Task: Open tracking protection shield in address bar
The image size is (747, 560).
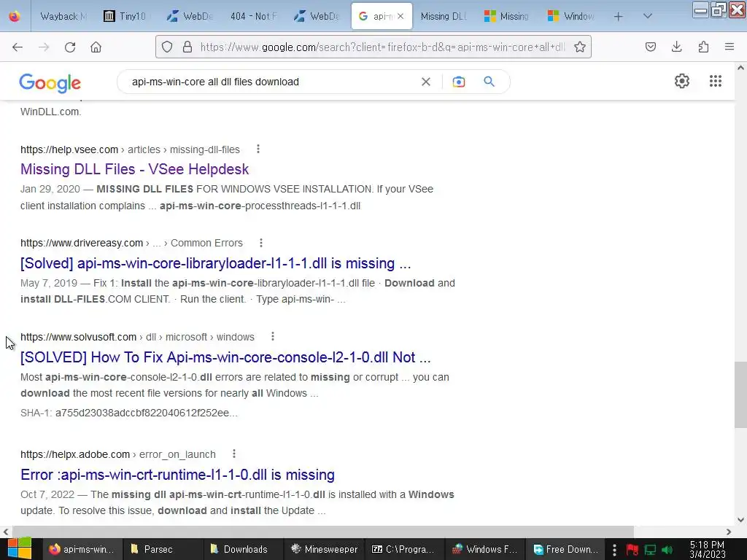Action: (x=167, y=47)
